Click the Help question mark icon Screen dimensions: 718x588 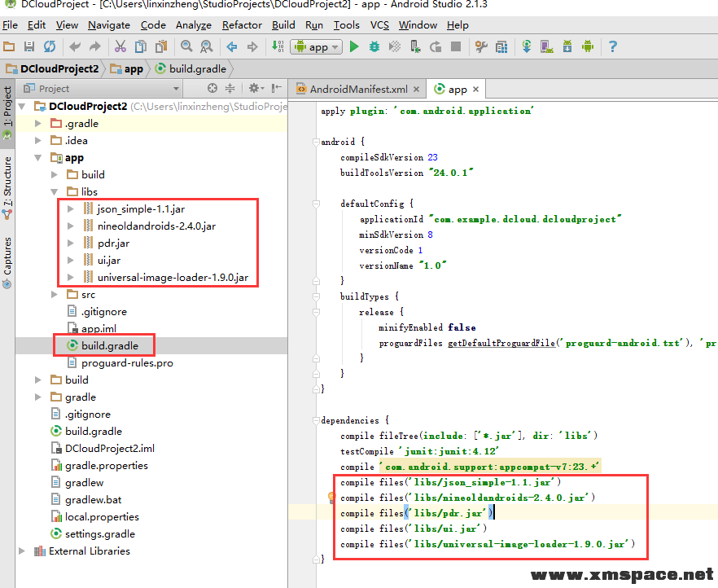click(x=613, y=47)
